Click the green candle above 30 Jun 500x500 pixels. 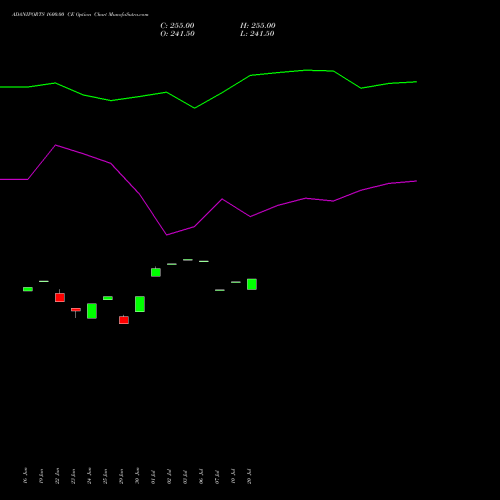[140, 304]
